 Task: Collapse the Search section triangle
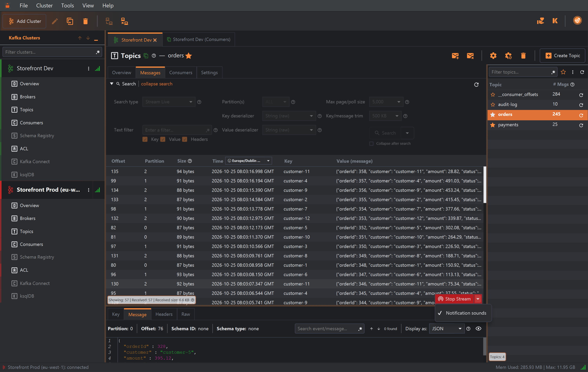(112, 84)
